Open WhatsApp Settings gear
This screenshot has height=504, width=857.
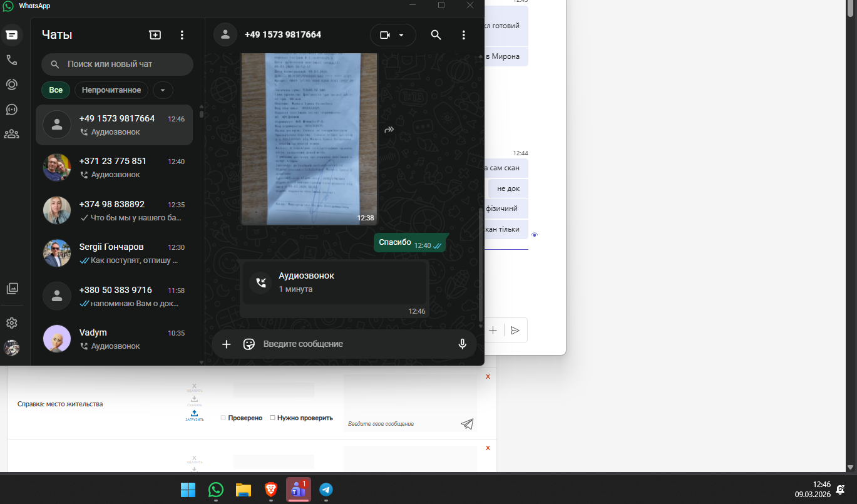[12, 323]
